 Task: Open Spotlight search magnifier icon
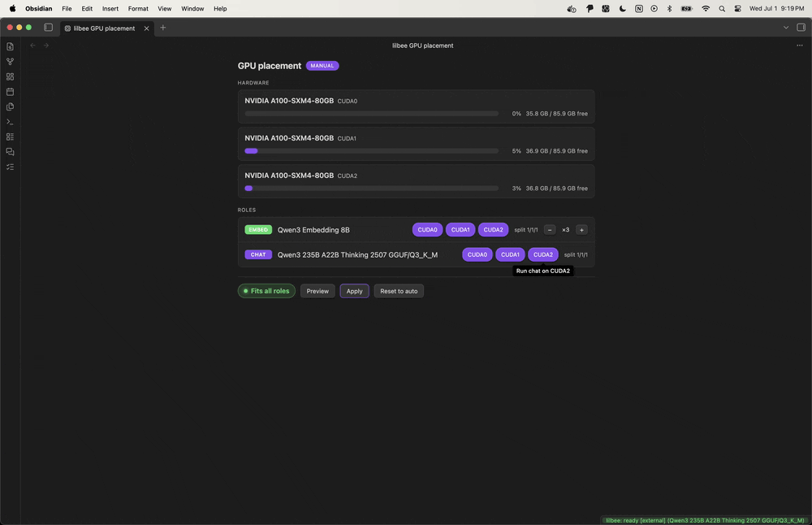coord(722,8)
